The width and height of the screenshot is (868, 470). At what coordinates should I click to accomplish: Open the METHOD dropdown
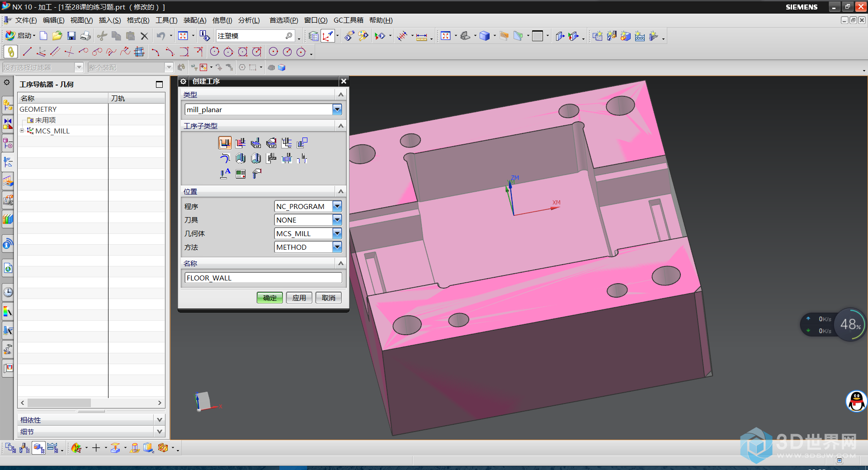coord(337,247)
